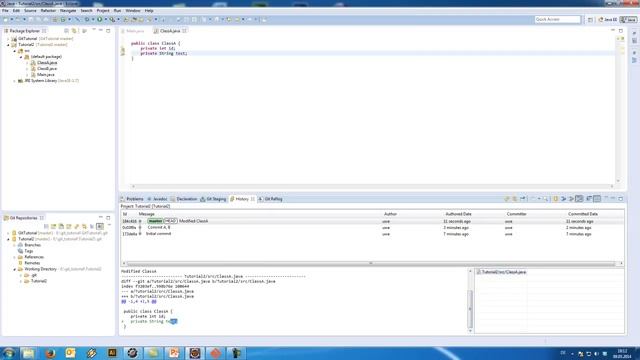This screenshot has width=640, height=360.
Task: Click the master branch label in History
Action: (155, 221)
